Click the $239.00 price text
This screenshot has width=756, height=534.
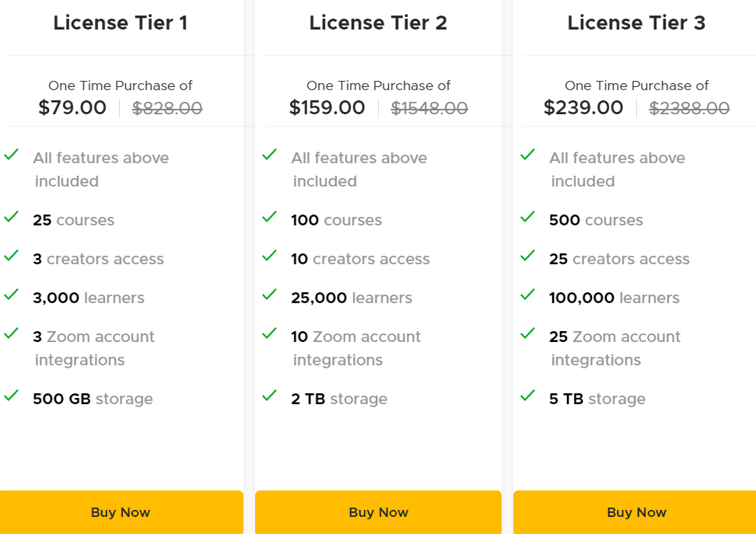[x=584, y=107]
